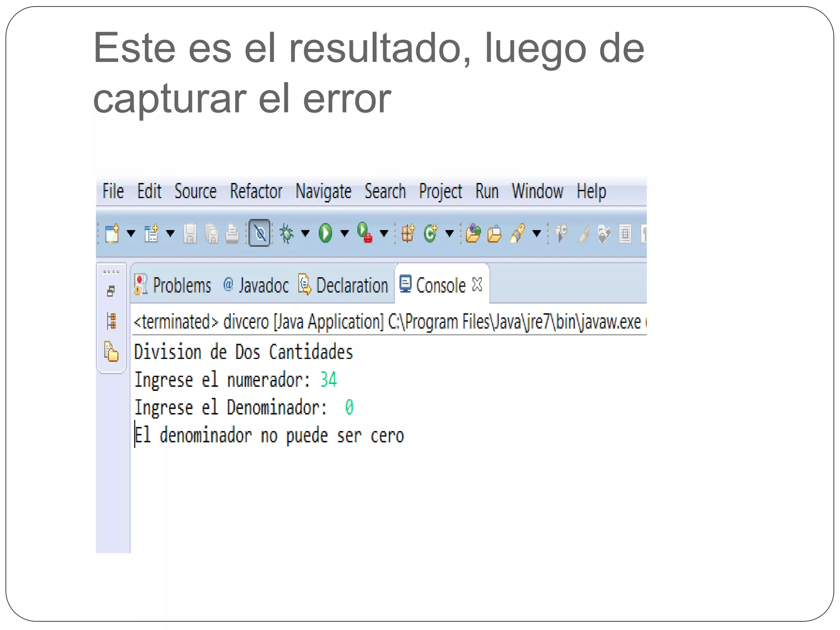Open the Project menu
This screenshot has width=840, height=630.
(x=441, y=192)
